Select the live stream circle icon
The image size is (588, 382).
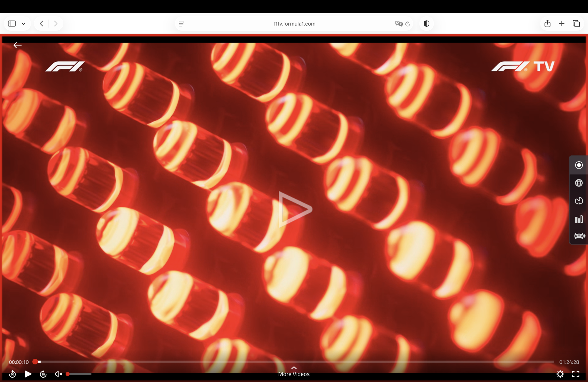[579, 165]
